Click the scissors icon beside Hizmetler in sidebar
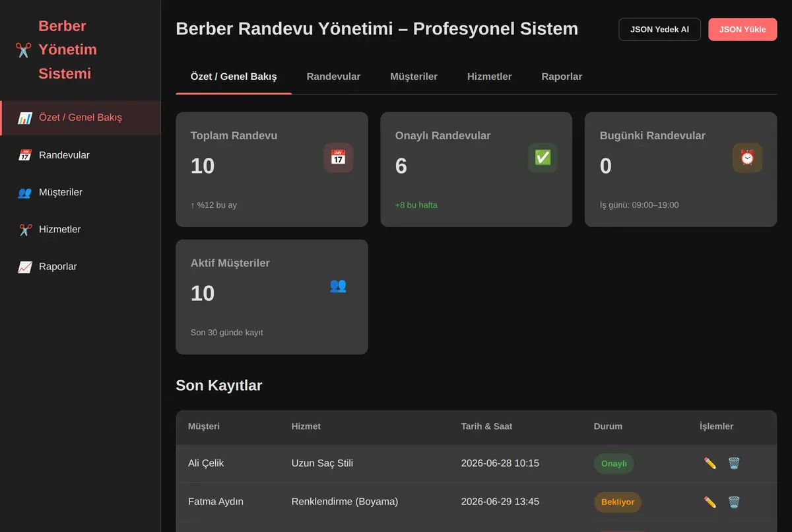Screen dimensions: 792x532 pos(25,230)
